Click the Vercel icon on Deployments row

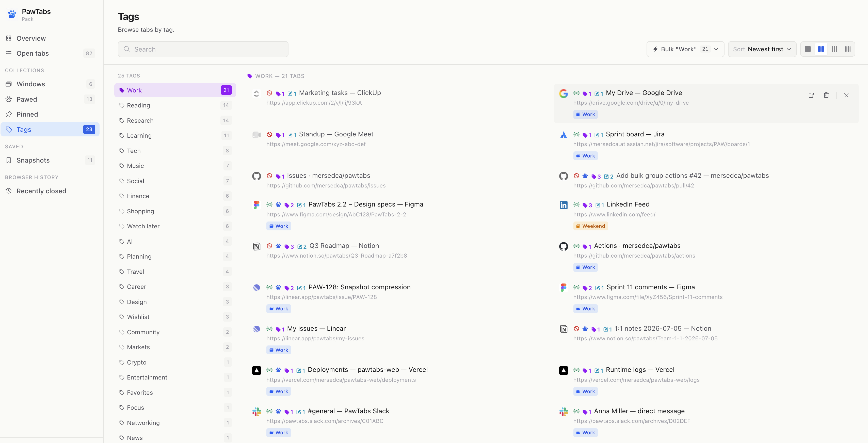[256, 371]
